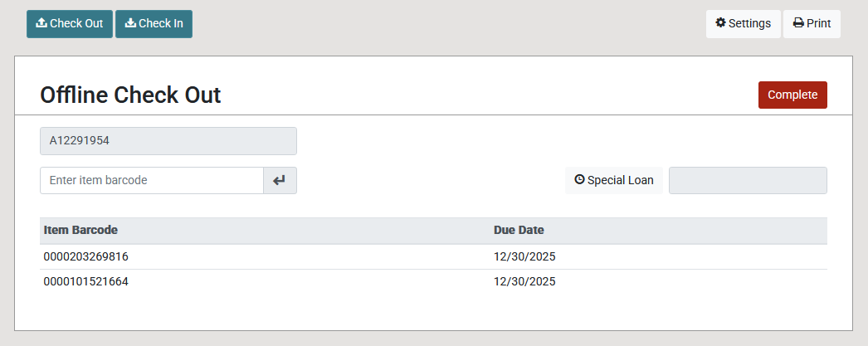868x346 pixels.
Task: Click the Check Out upload icon
Action: [41, 22]
